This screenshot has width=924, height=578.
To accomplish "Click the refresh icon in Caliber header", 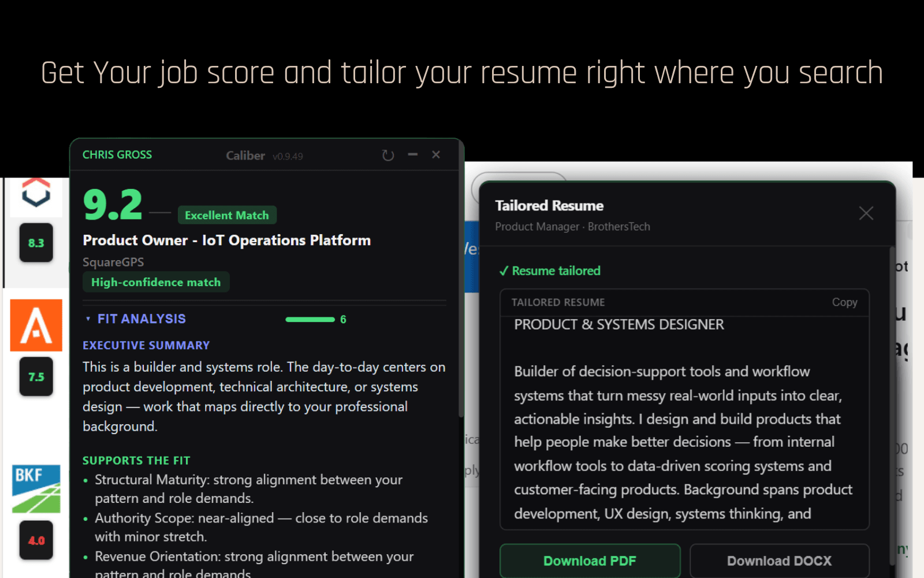I will point(388,155).
